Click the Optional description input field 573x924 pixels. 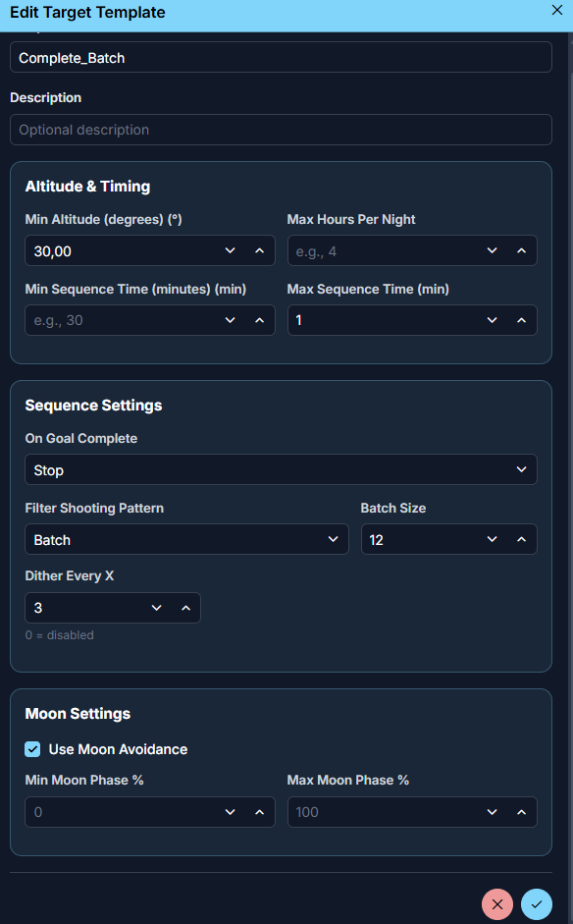(x=281, y=129)
